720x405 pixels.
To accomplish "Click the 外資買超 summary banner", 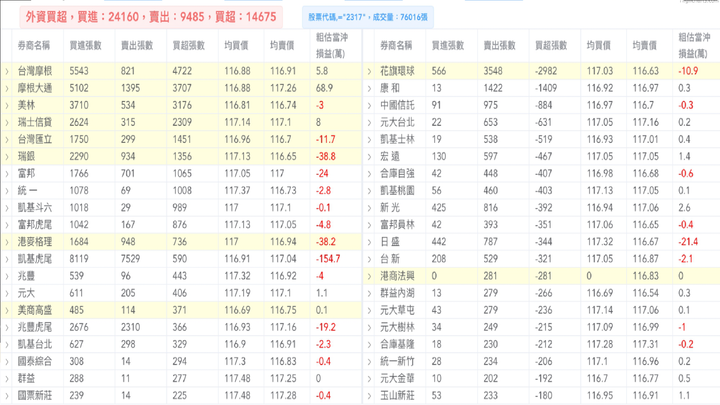I will point(151,17).
